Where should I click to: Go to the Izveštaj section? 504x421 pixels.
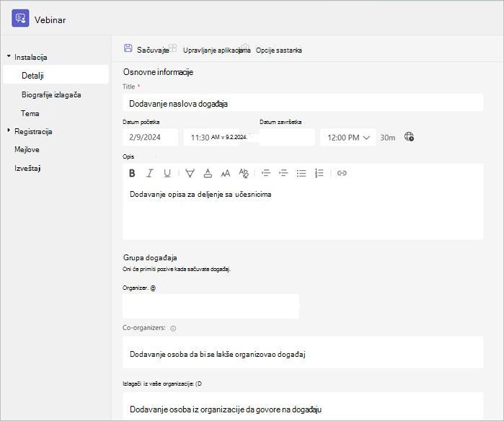(27, 168)
